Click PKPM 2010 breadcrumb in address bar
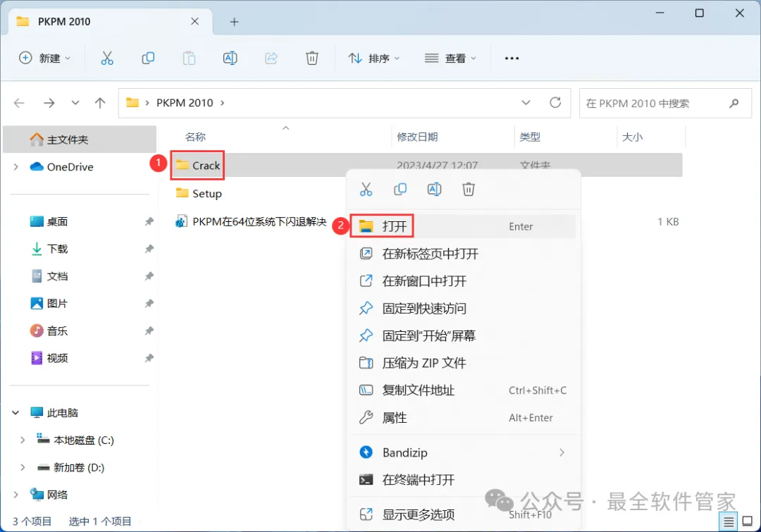 (x=185, y=103)
